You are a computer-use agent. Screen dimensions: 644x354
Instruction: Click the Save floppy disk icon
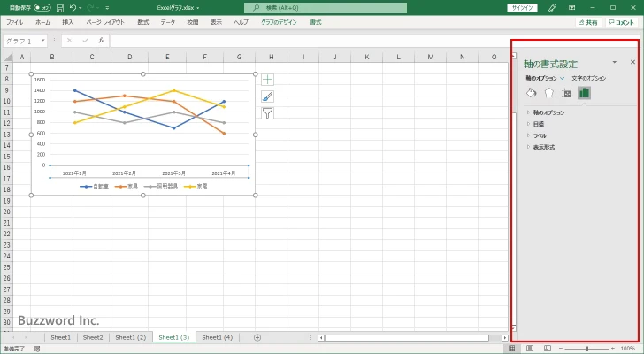(x=60, y=8)
